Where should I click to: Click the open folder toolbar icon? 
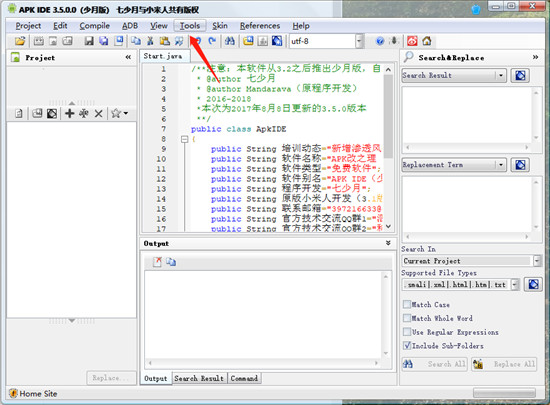point(20,41)
